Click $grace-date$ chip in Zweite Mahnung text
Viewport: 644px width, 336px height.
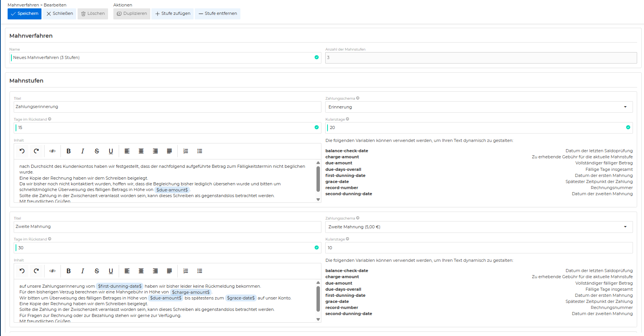point(241,298)
